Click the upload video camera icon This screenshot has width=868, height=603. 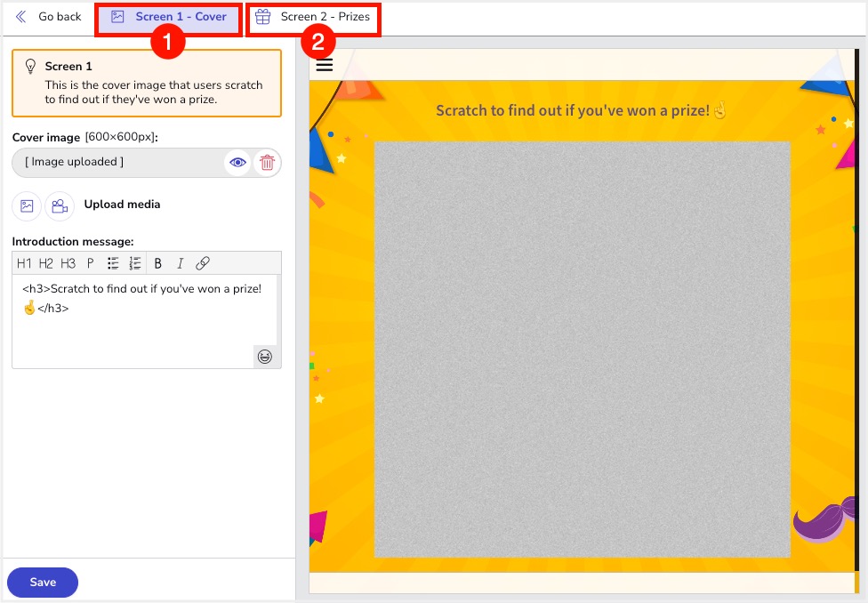pos(60,205)
